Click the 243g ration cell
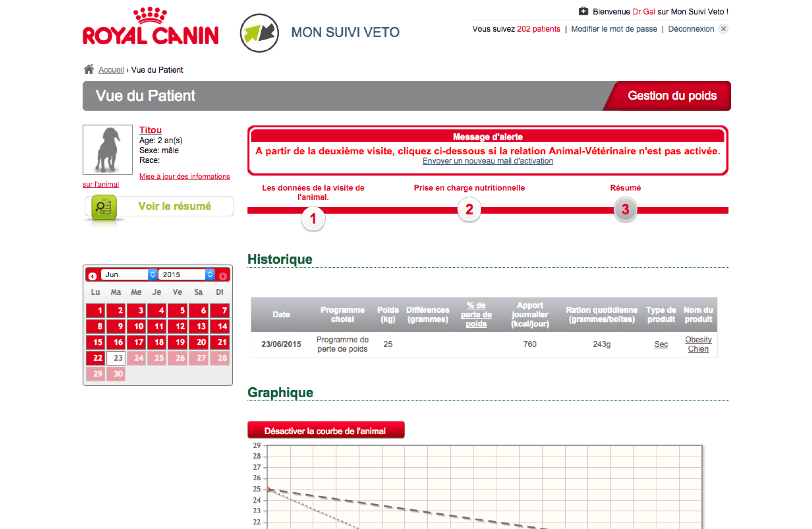This screenshot has height=529, width=812. [x=601, y=344]
